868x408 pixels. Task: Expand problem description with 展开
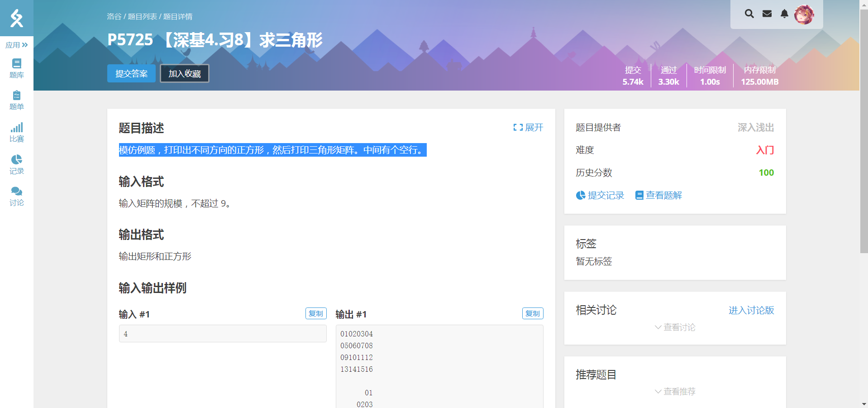click(528, 128)
